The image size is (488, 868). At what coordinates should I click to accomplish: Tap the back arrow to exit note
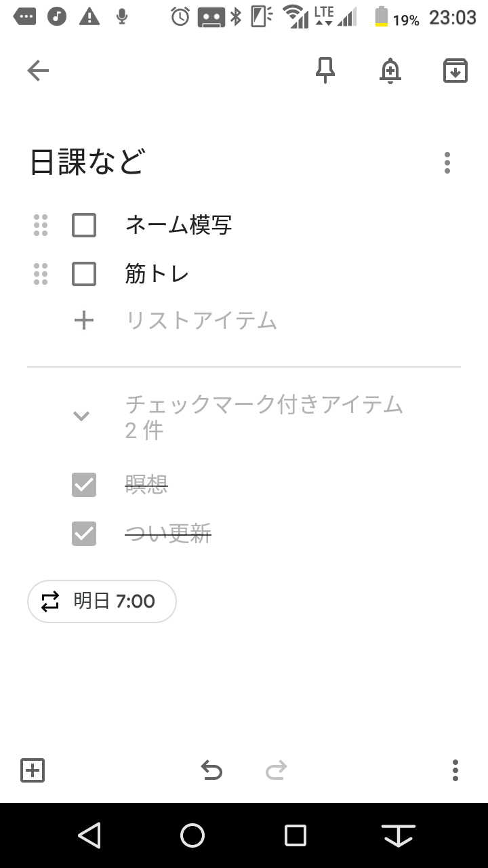(38, 71)
